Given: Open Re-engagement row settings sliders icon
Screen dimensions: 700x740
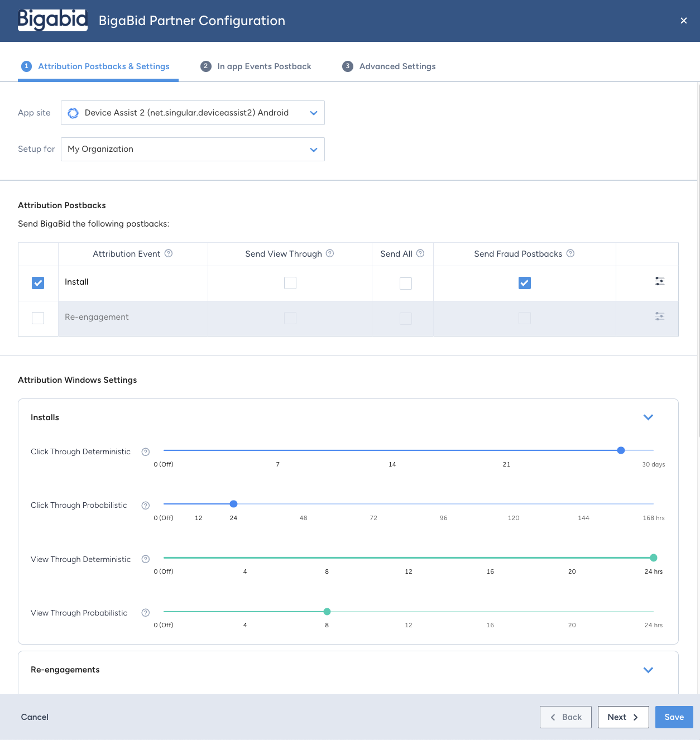Looking at the screenshot, I should click(x=659, y=316).
